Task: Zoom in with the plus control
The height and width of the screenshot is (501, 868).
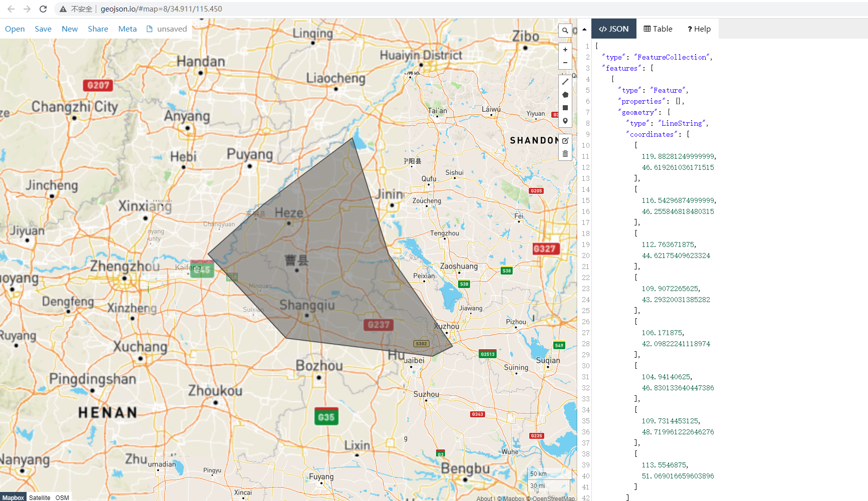Action: 565,50
